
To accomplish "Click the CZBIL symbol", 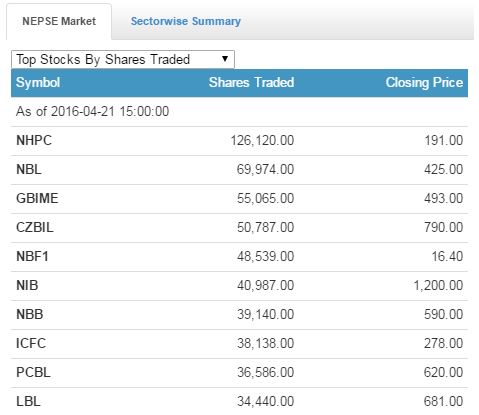I will tap(35, 227).
